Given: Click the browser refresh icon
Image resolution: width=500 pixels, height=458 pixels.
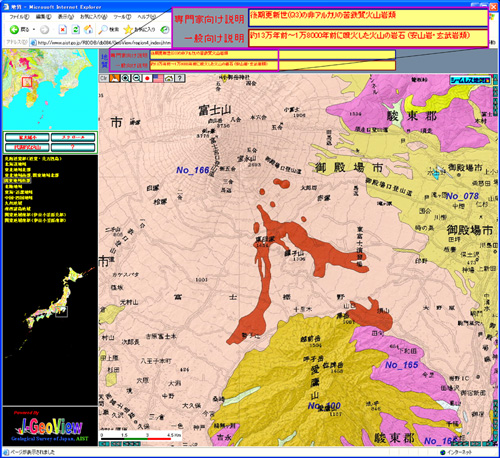Looking at the screenshot, I should pos(76,30).
